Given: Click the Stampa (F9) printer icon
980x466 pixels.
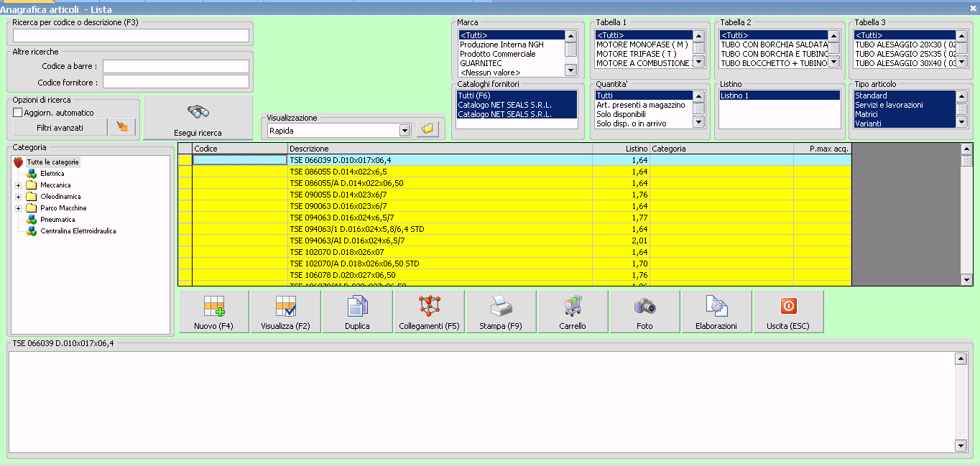Looking at the screenshot, I should click(x=501, y=307).
